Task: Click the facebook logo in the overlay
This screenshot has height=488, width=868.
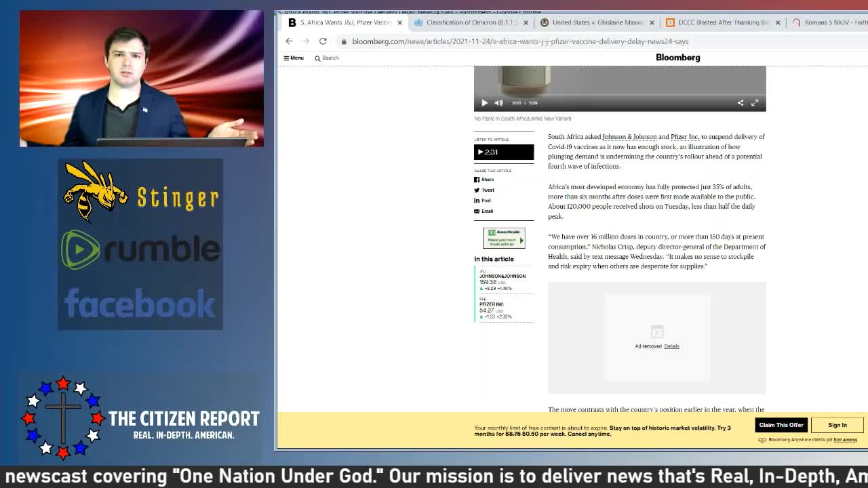Action: (140, 303)
